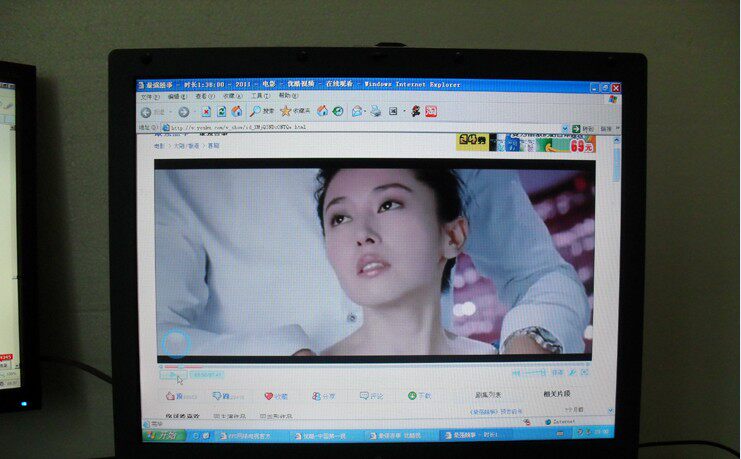
Task: Open the 工具(T) menu
Action: coord(260,96)
